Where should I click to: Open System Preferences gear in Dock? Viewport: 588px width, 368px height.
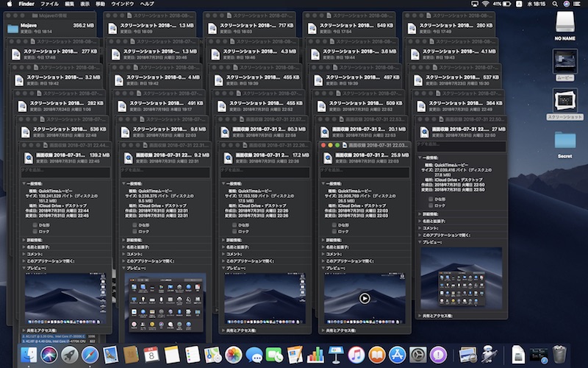(417, 355)
